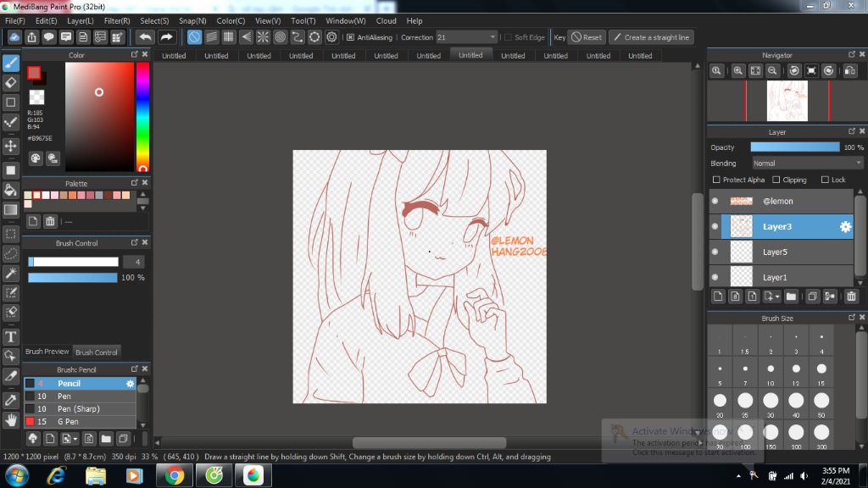The width and height of the screenshot is (868, 488).
Task: Open the File menu
Action: 15,21
